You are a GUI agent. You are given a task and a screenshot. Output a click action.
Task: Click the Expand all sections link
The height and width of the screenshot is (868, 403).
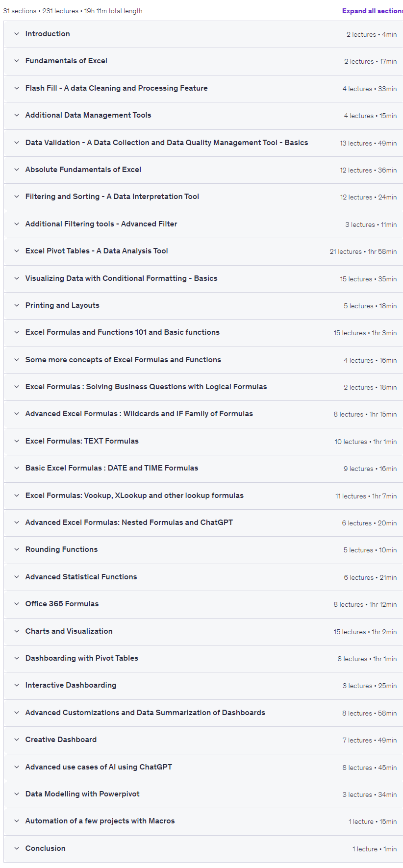pos(373,11)
